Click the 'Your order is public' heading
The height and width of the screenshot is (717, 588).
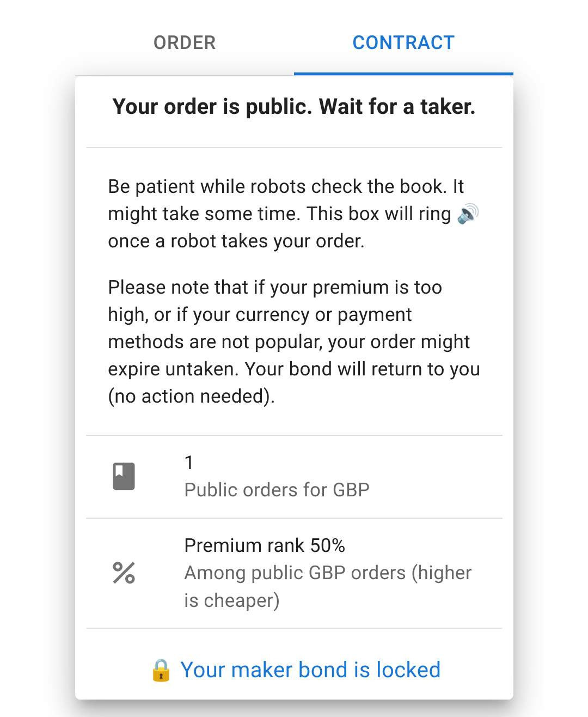(293, 107)
